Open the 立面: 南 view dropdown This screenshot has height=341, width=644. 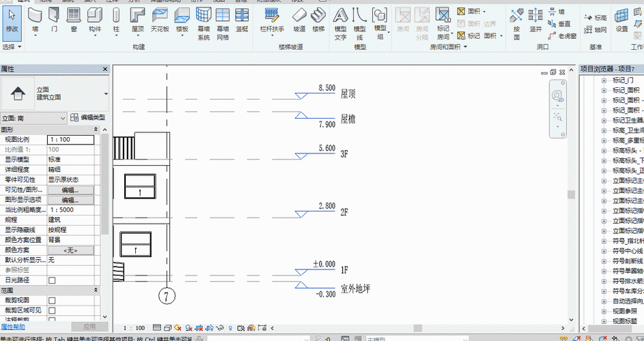33,118
